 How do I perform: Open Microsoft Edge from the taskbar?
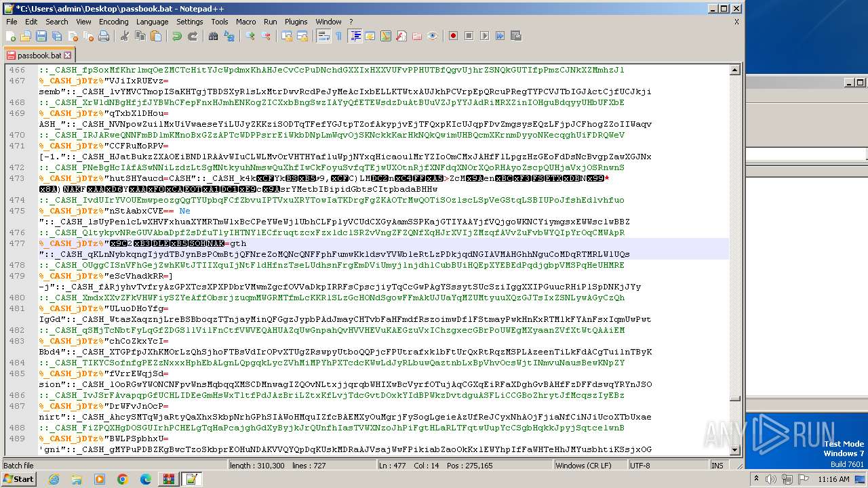pos(145,479)
